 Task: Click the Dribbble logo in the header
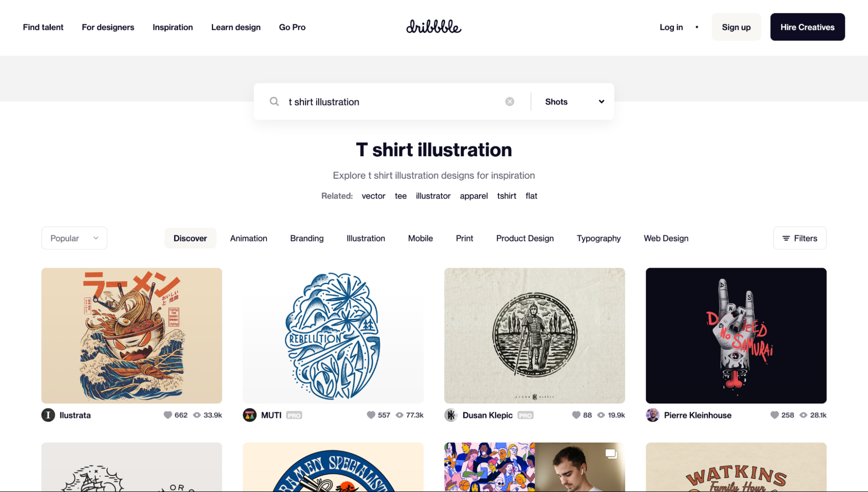433,26
